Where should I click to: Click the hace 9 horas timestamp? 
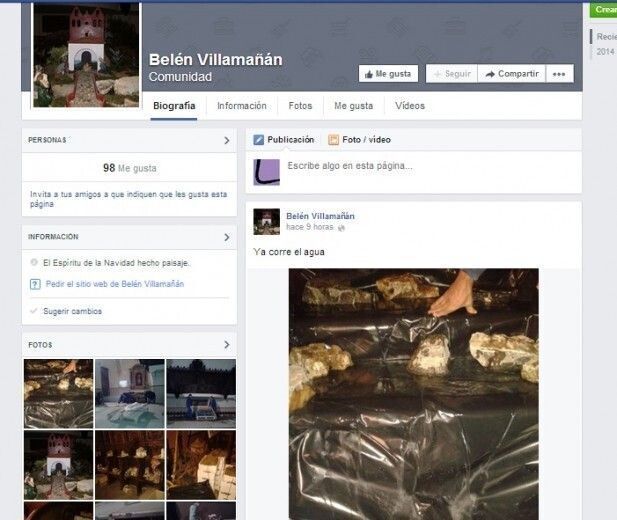click(310, 227)
